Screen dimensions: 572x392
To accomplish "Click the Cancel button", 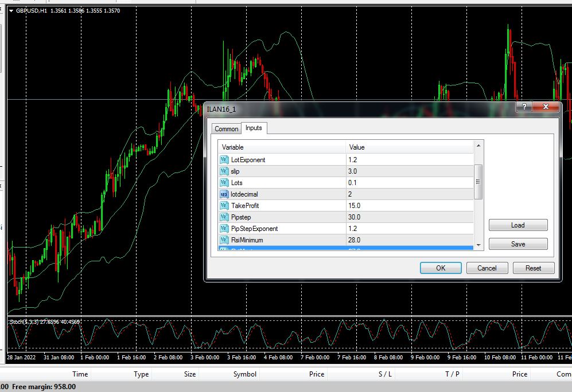I will tap(487, 268).
